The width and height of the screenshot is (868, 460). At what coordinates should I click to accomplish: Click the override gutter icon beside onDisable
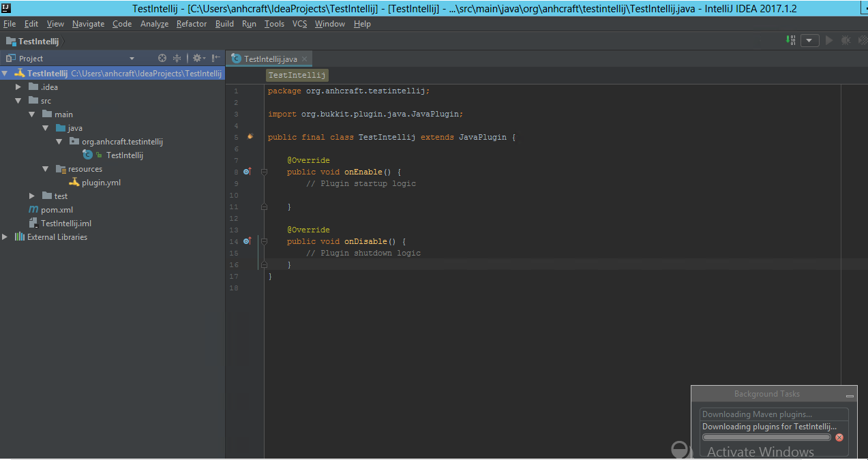tap(247, 241)
